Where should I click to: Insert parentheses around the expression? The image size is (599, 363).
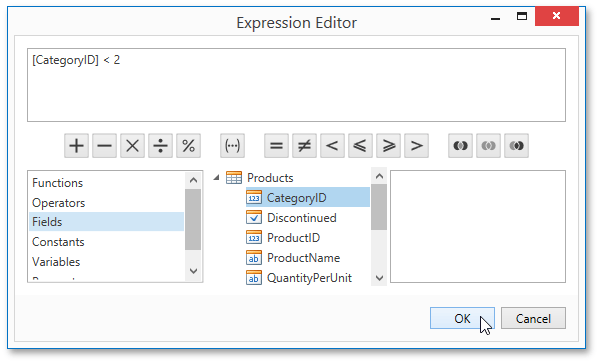click(x=232, y=146)
